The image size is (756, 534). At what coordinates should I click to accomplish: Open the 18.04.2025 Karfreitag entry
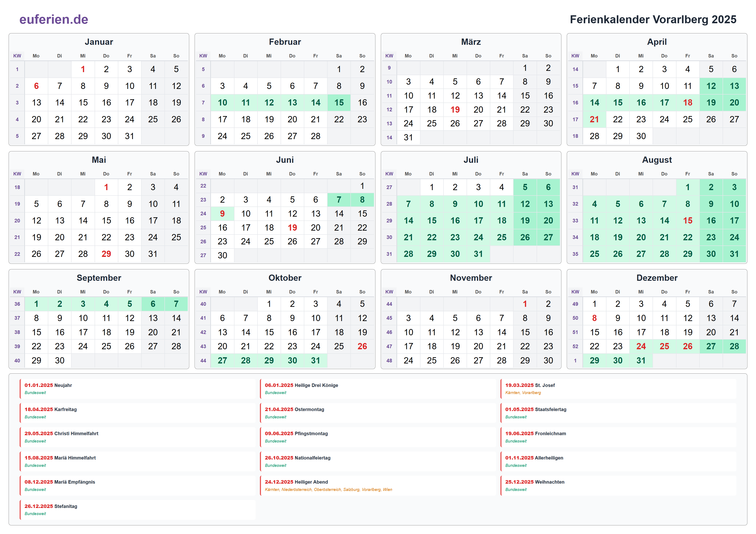138,413
